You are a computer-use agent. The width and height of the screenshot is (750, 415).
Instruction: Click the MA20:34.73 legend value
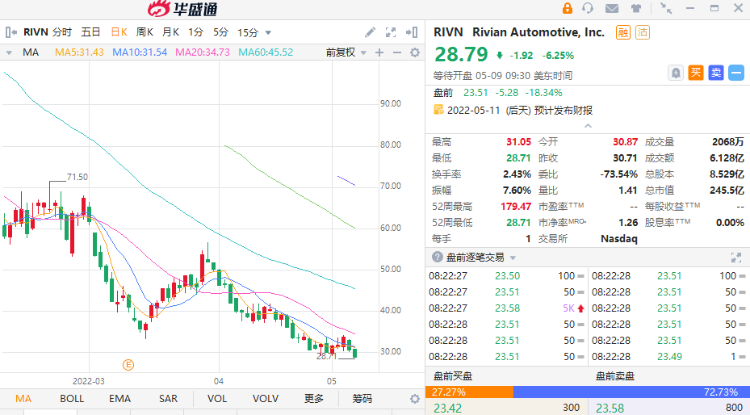(x=202, y=53)
